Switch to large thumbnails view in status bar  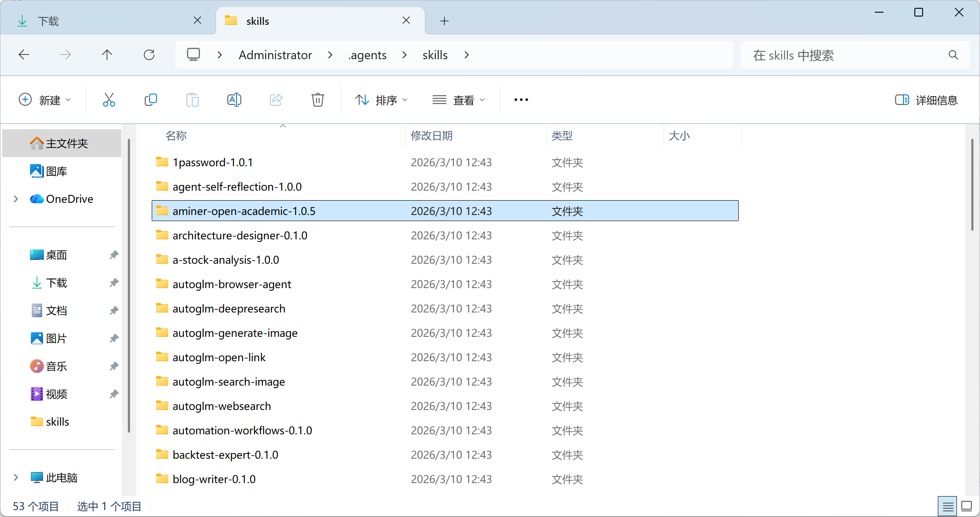(967, 506)
